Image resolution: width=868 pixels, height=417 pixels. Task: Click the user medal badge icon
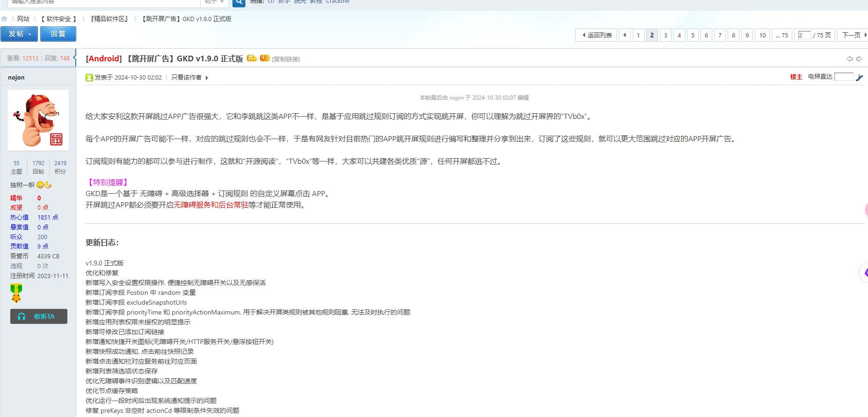point(16,293)
